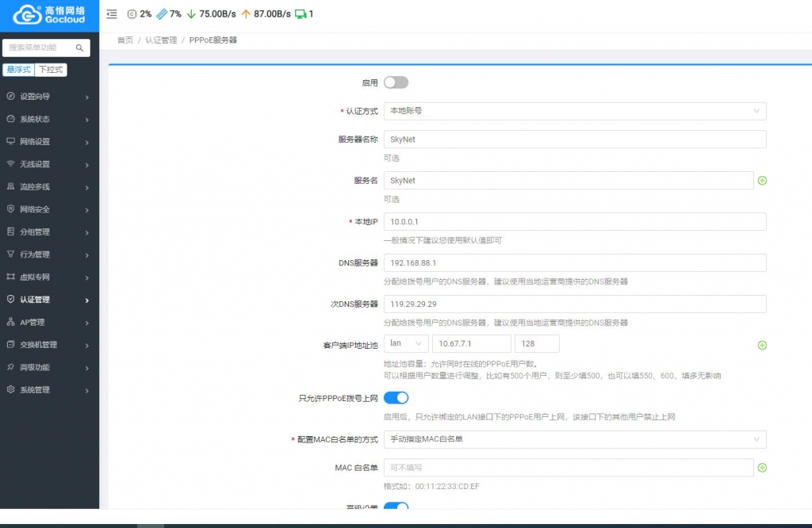Viewport: 812px width, 528px height.
Task: Switch to 下拉式 menu style tab
Action: 51,69
